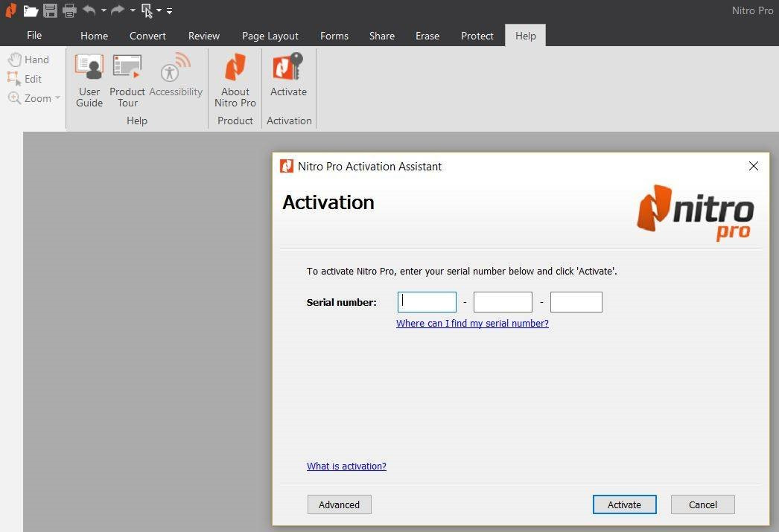Click the Redo arrow icon
The width and height of the screenshot is (779, 532).
(x=118, y=10)
